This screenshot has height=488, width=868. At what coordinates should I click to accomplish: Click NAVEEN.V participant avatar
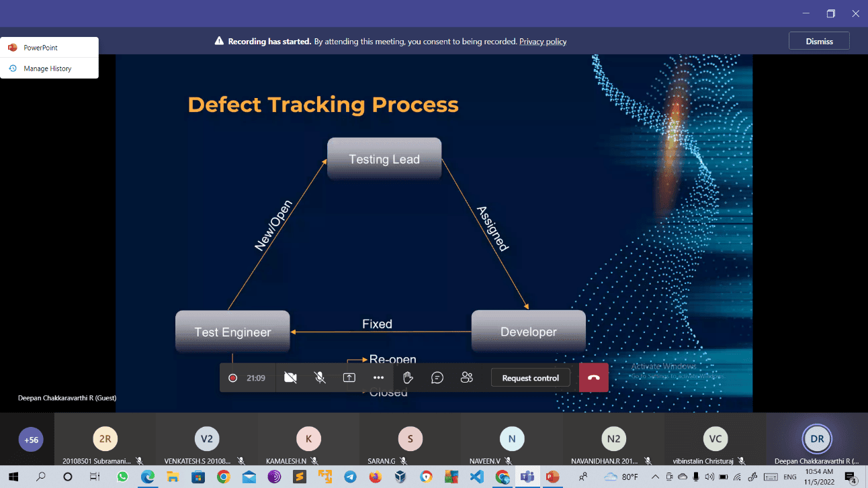pos(511,440)
